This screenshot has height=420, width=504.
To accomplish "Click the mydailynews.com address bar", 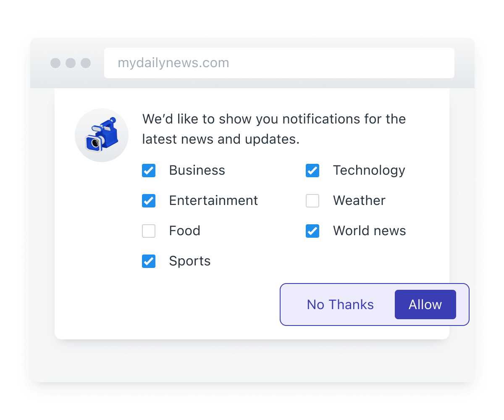I will [x=279, y=63].
